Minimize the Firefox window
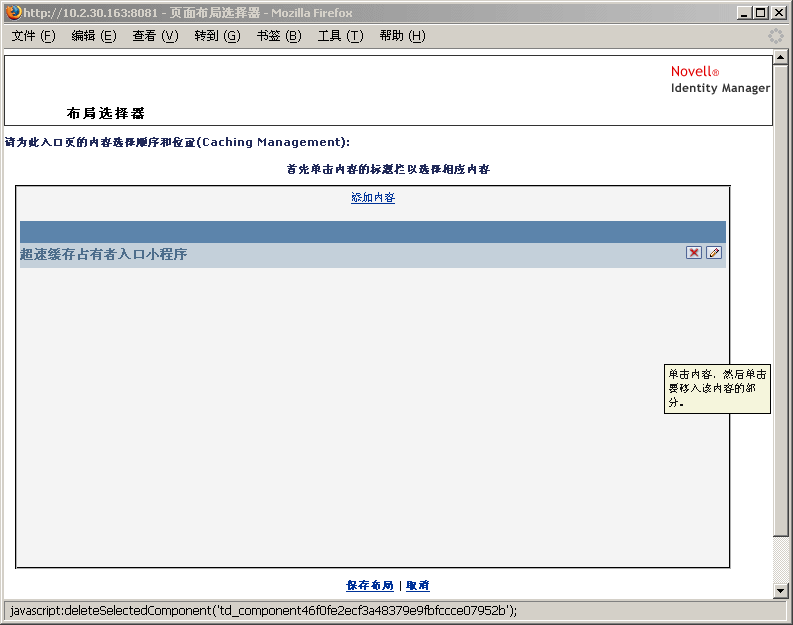 click(x=743, y=13)
